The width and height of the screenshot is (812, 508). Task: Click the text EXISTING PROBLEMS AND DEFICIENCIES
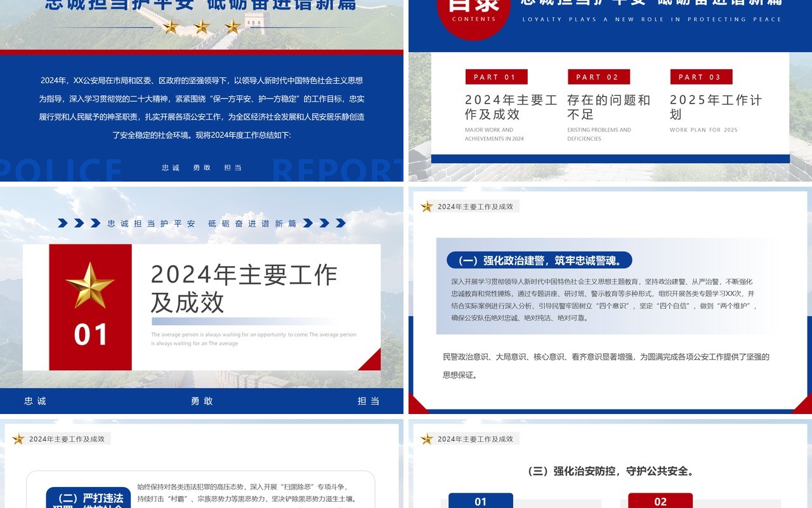(599, 134)
